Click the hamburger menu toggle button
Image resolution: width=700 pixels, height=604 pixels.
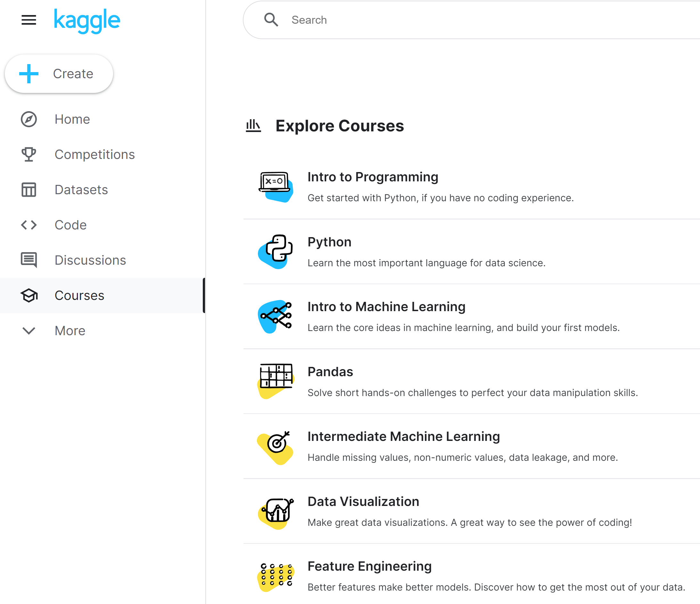[29, 20]
